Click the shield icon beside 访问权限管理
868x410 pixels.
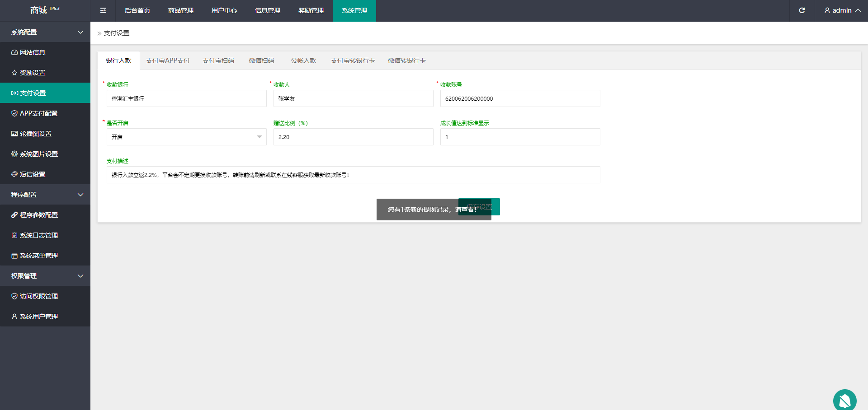coord(14,296)
